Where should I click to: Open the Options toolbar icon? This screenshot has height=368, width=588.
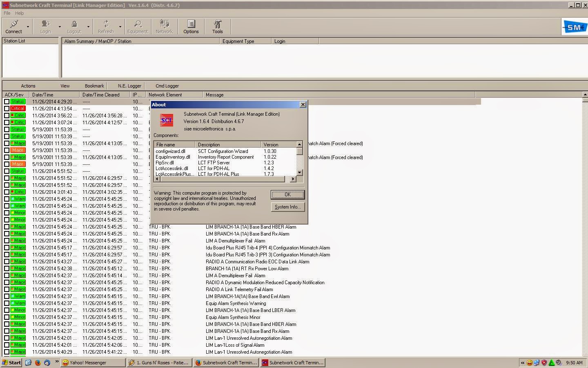191,27
